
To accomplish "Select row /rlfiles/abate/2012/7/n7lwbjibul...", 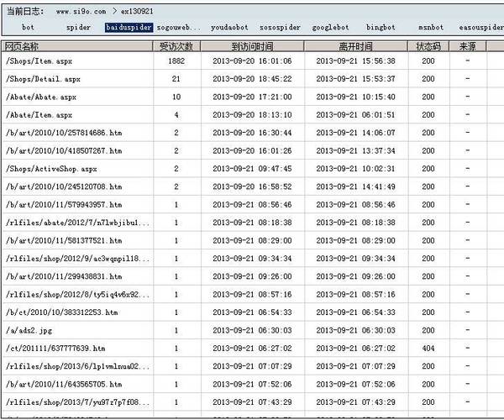I will [x=253, y=223].
